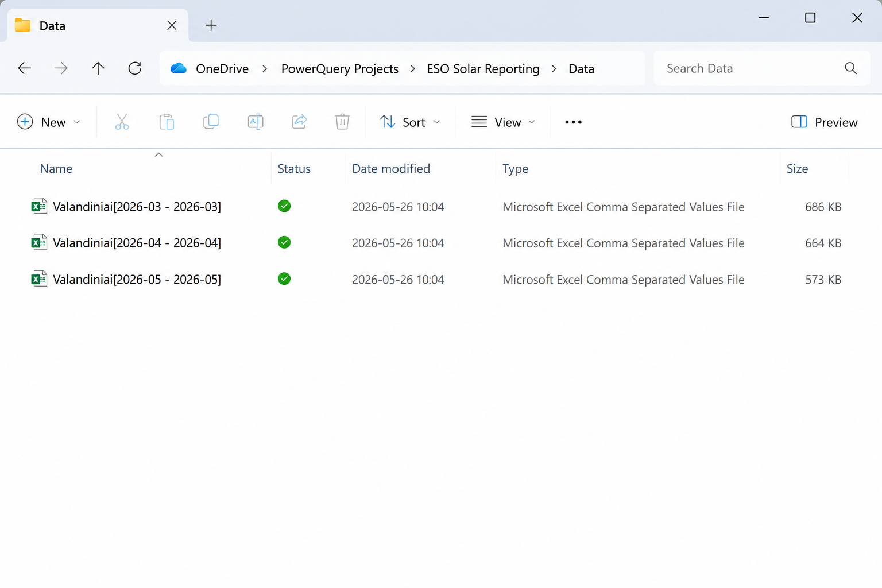Expand chevron after OneDrive in breadcrumb
The width and height of the screenshot is (882, 588).
pos(265,68)
